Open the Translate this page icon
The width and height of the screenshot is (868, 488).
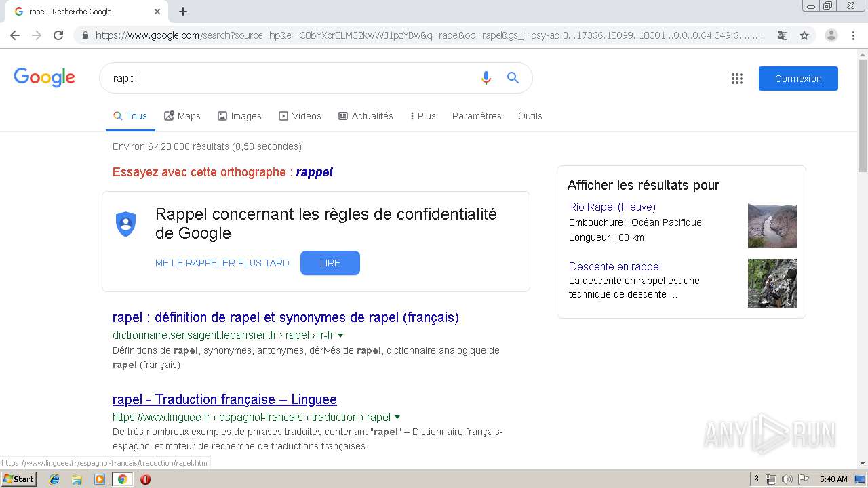(782, 35)
